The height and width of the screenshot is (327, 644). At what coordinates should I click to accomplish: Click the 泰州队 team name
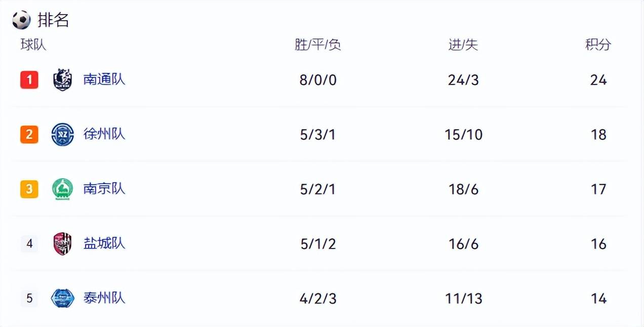point(104,298)
